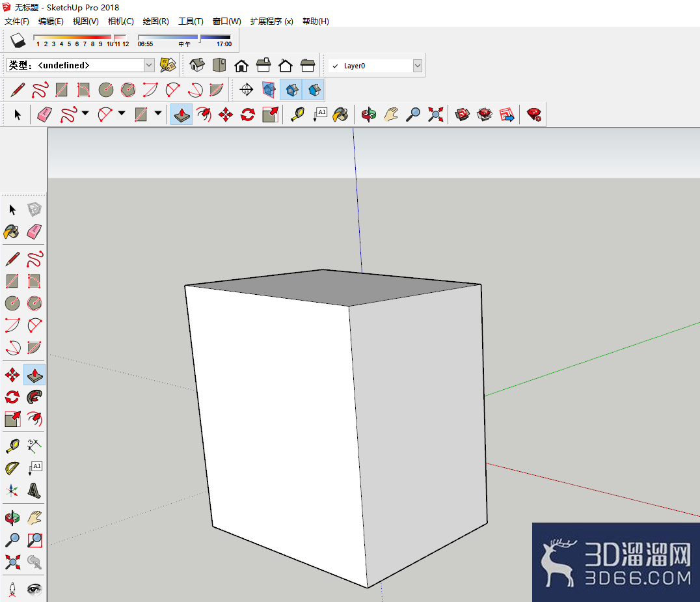This screenshot has height=602, width=700.
Task: Switch to Iso view
Action: click(197, 65)
